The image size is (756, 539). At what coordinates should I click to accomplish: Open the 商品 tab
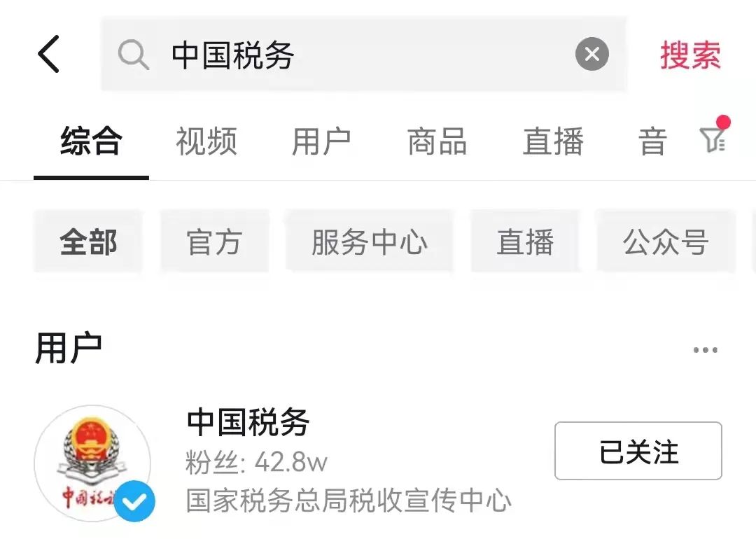pyautogui.click(x=437, y=141)
